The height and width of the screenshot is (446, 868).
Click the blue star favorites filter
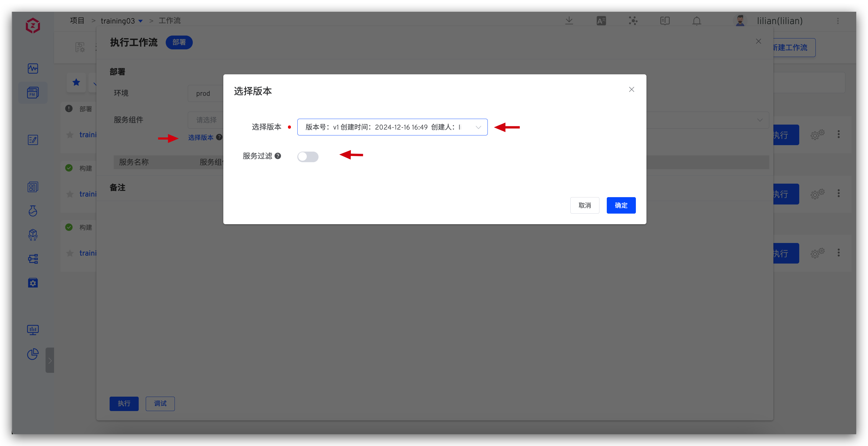76,82
